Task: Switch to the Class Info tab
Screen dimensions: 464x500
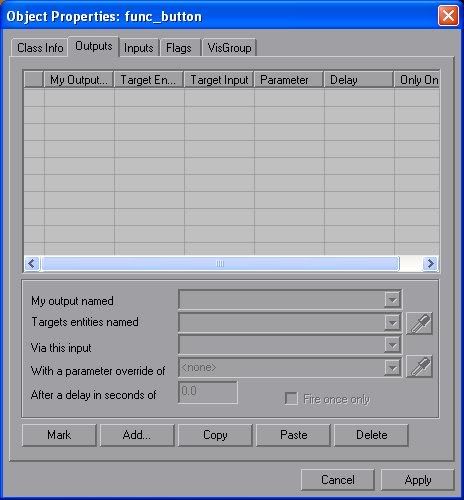Action: pos(40,48)
